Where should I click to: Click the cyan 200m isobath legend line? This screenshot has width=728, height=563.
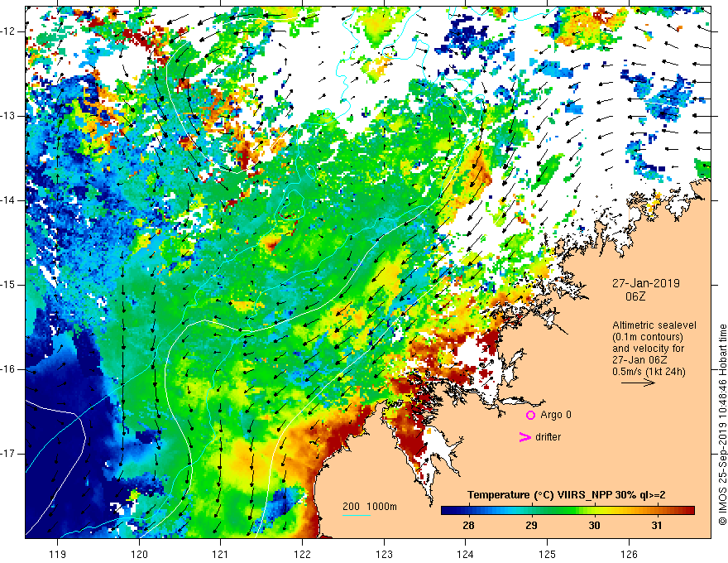pos(356,516)
